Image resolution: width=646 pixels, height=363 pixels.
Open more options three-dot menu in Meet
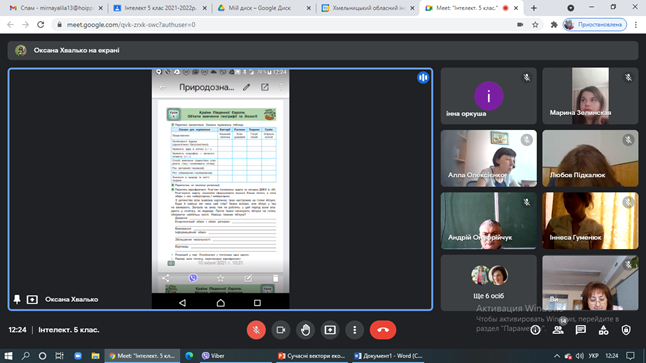354,330
